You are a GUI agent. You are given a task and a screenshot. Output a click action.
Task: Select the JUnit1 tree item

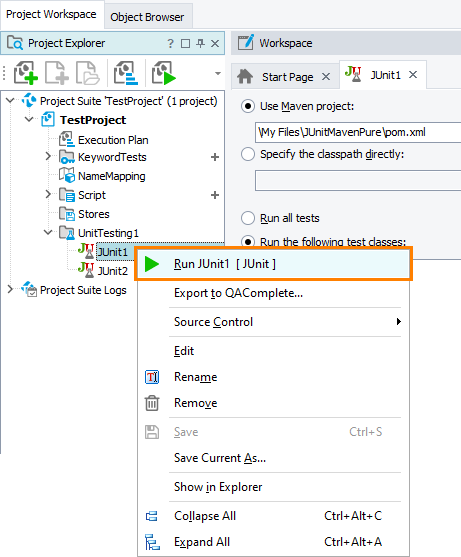click(112, 252)
